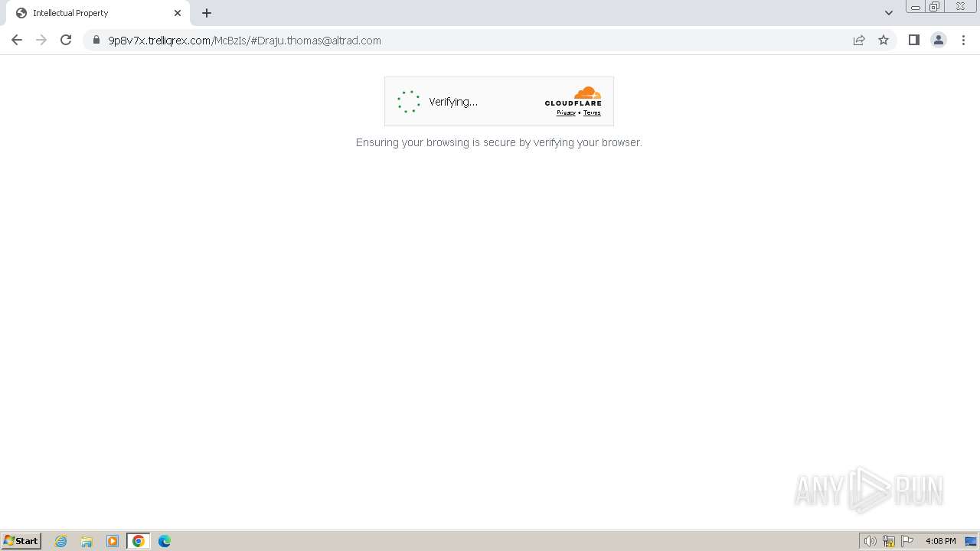Open Cloudflare Terms link
This screenshot has width=980, height=551.
(x=592, y=112)
